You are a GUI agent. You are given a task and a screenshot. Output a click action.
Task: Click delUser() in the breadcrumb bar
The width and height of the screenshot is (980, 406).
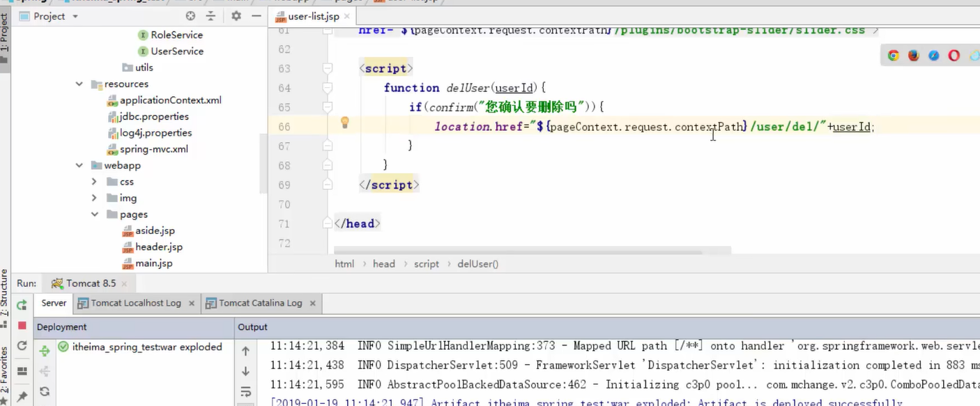[479, 263]
